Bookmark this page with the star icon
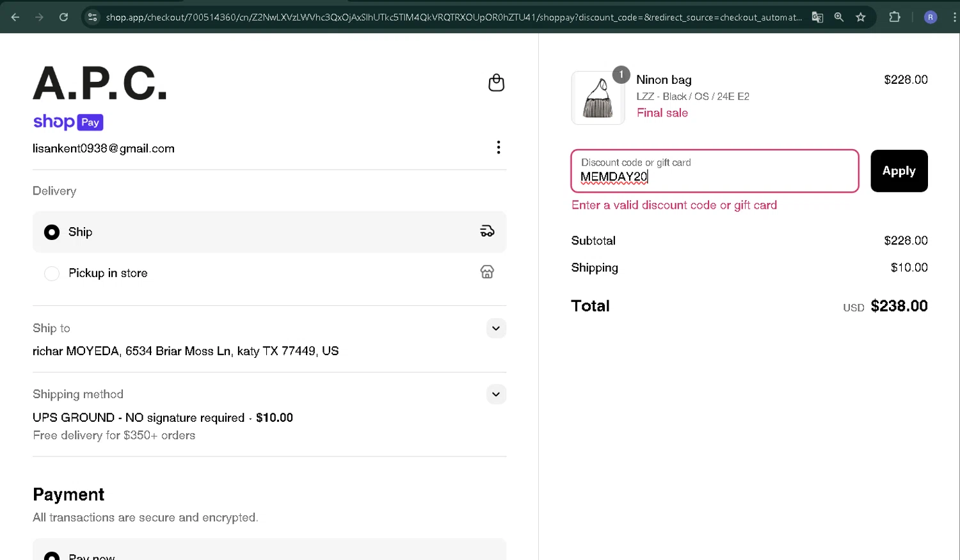The image size is (960, 560). point(861,17)
